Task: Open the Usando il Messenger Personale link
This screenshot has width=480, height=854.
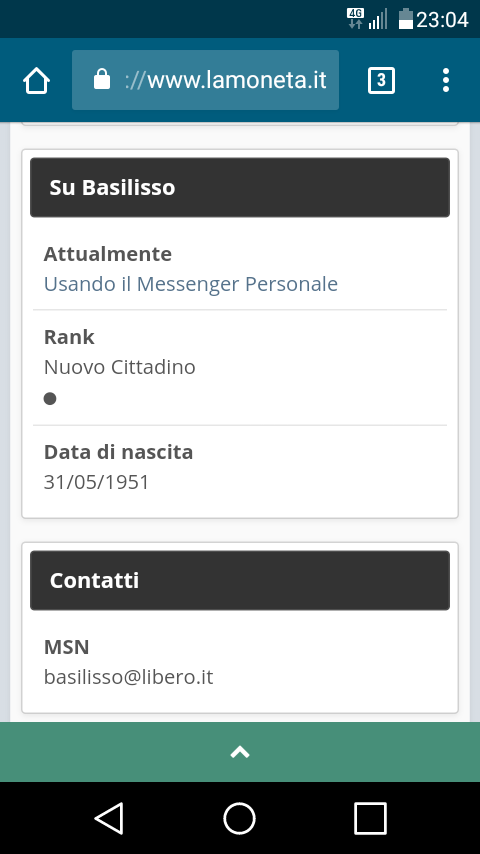Action: (x=191, y=284)
